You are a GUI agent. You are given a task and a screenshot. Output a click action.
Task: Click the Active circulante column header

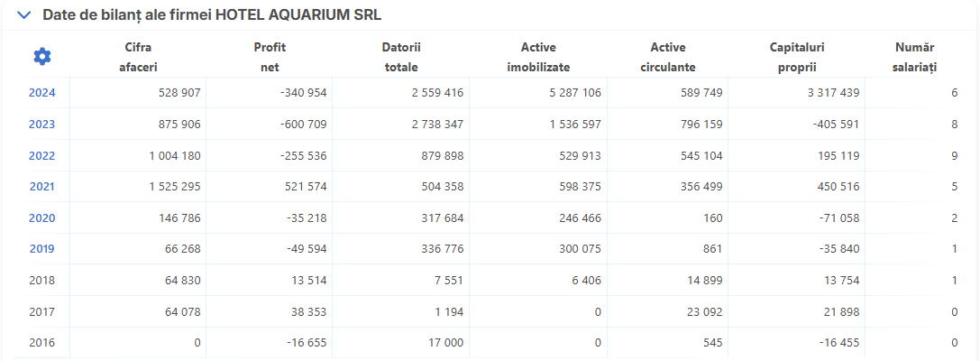[x=668, y=57]
